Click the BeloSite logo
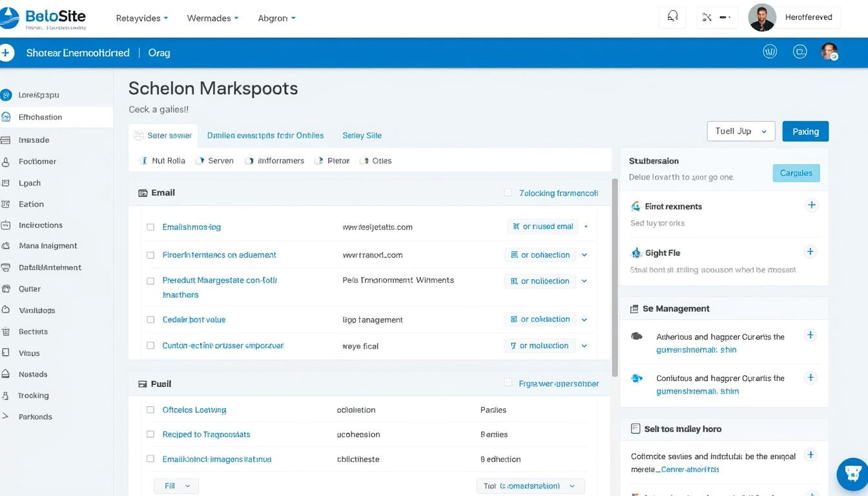 coord(43,18)
